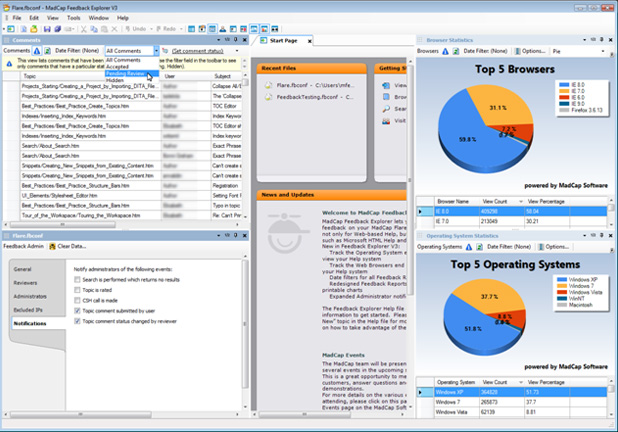
Task: Click the set comment status tag icon
Action: [x=165, y=51]
